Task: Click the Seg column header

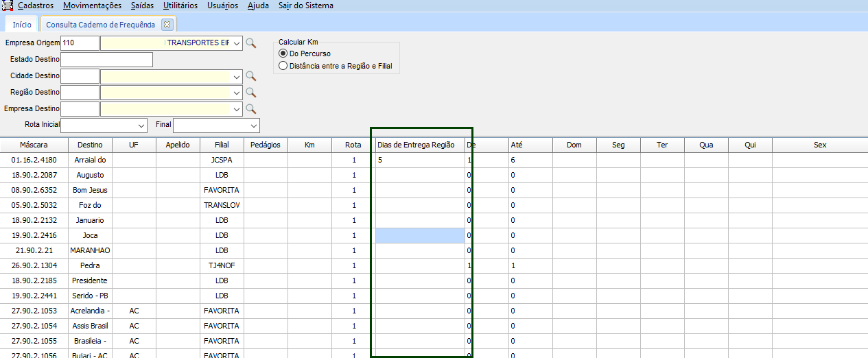Action: click(x=618, y=145)
